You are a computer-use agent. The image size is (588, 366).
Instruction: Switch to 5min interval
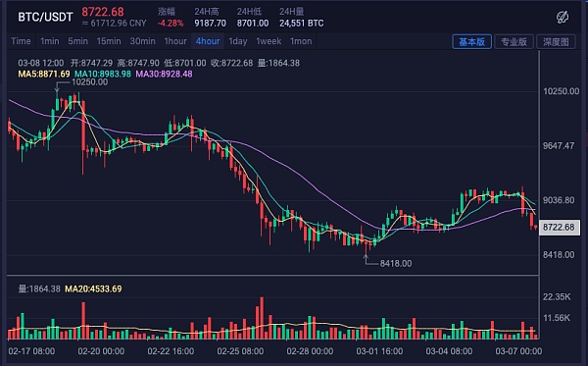pos(77,41)
